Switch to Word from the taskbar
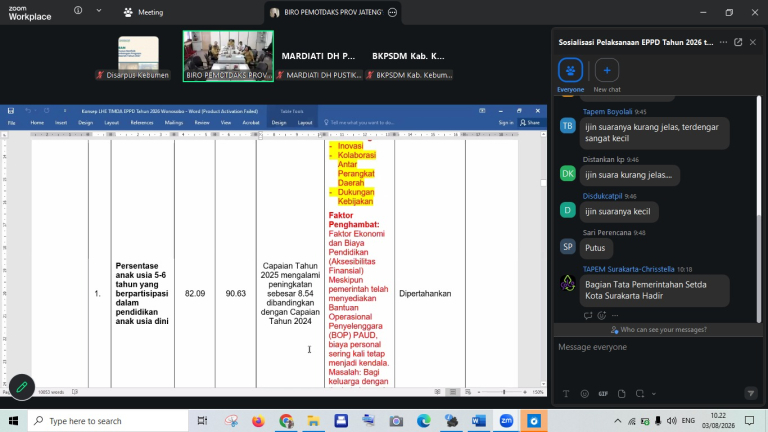Image resolution: width=768 pixels, height=432 pixels. click(x=479, y=421)
